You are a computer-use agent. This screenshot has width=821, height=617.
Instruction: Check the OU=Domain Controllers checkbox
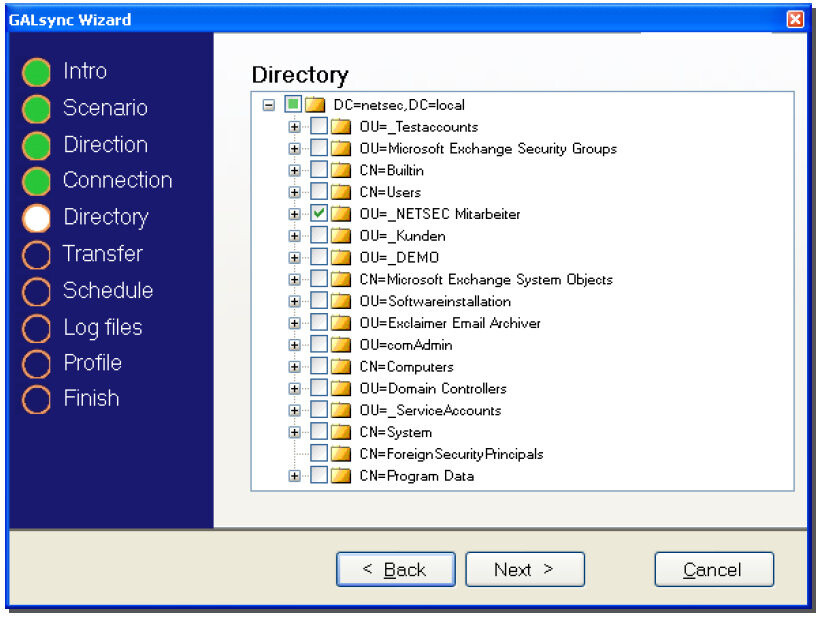point(319,388)
